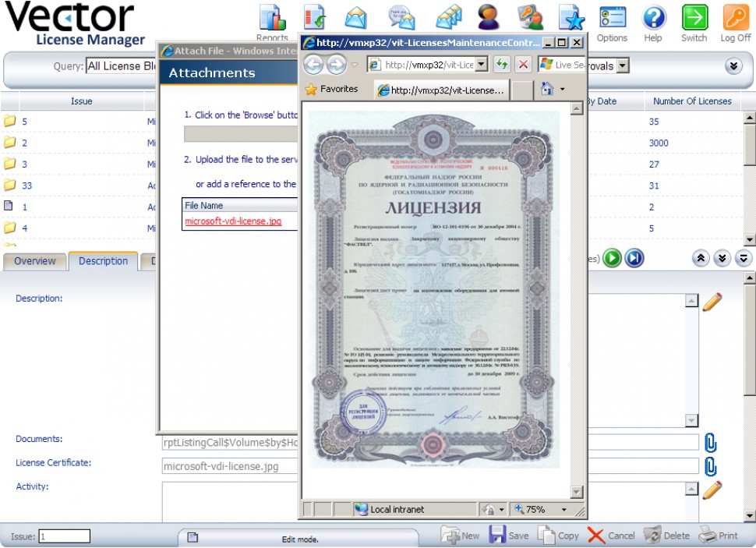This screenshot has height=548, width=756.
Task: Click the Copy button
Action: [x=558, y=536]
